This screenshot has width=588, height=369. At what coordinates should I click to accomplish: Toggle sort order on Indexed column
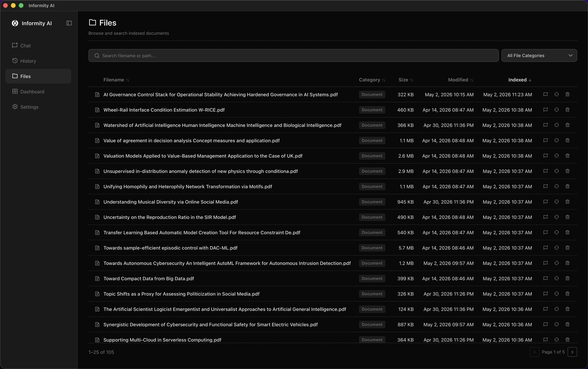pyautogui.click(x=520, y=80)
